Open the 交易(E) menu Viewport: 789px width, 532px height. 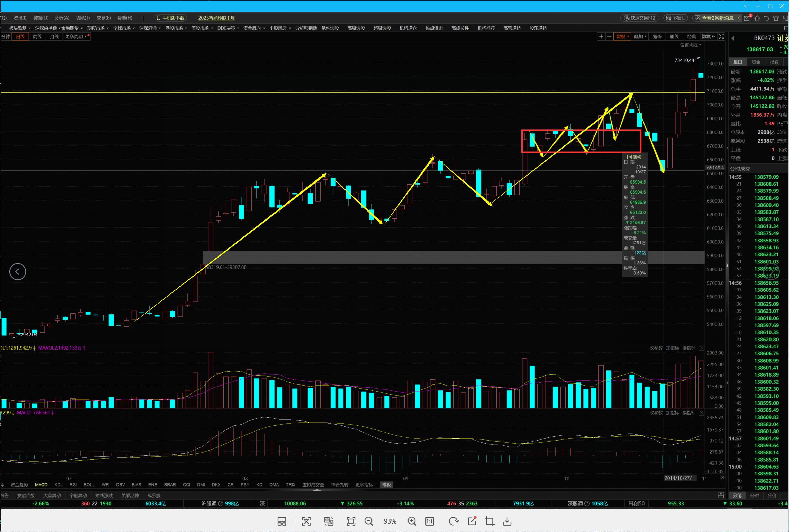104,18
